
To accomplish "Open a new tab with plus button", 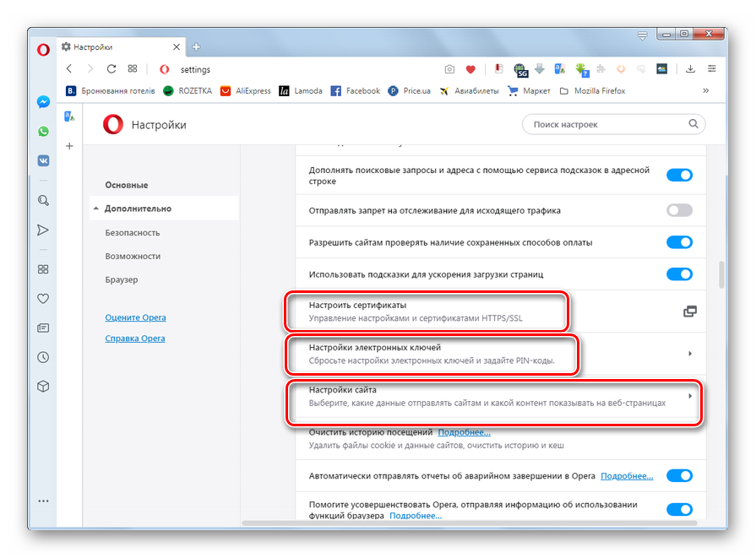I will pos(196,46).
